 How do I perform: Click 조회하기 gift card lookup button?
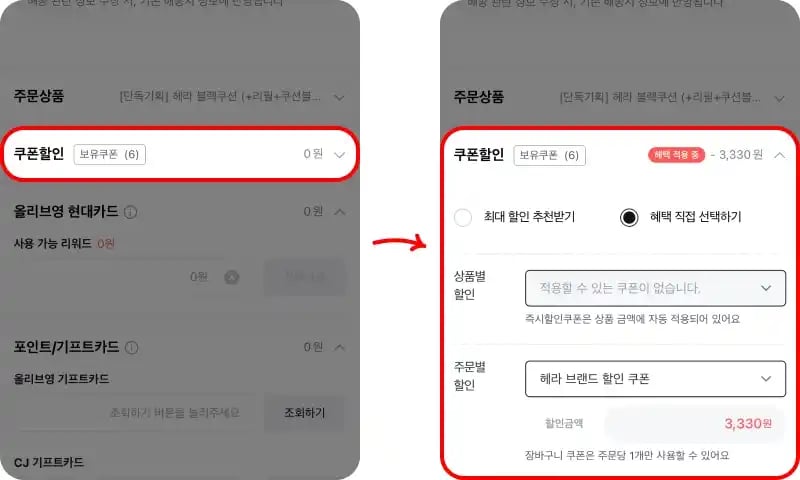click(304, 413)
